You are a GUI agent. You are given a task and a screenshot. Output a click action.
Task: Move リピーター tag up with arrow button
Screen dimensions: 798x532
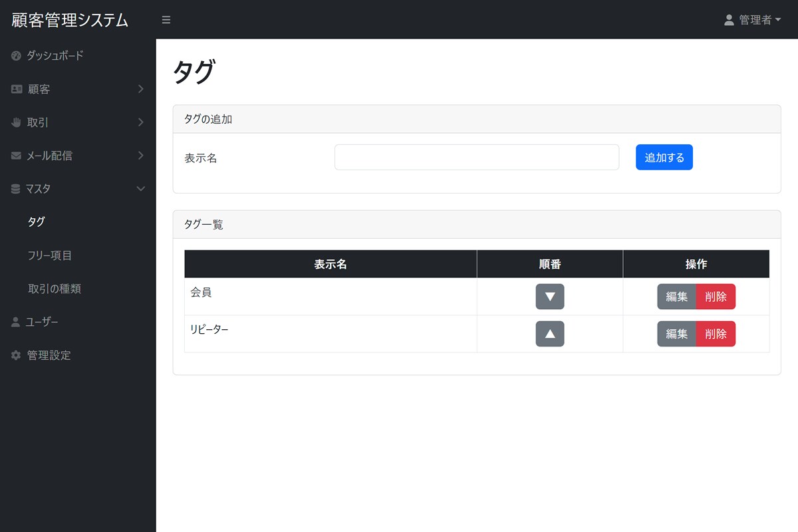[550, 334]
